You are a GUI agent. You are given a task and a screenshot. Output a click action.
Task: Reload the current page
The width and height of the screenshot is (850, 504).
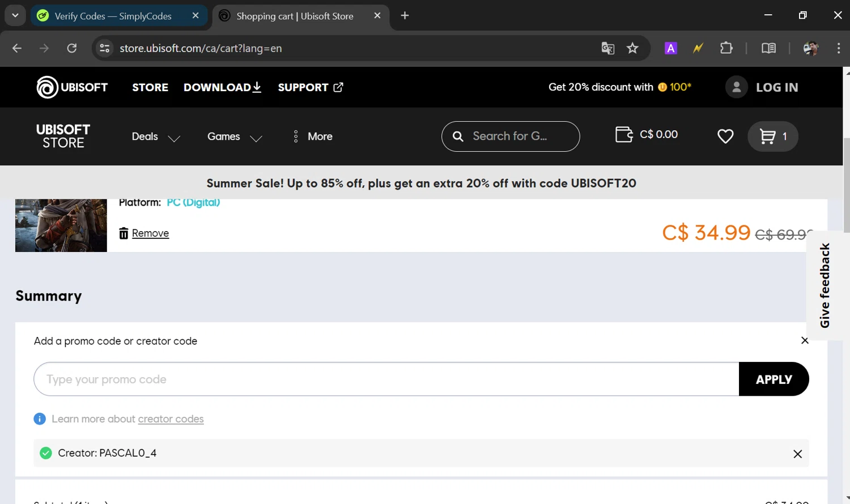pyautogui.click(x=72, y=48)
